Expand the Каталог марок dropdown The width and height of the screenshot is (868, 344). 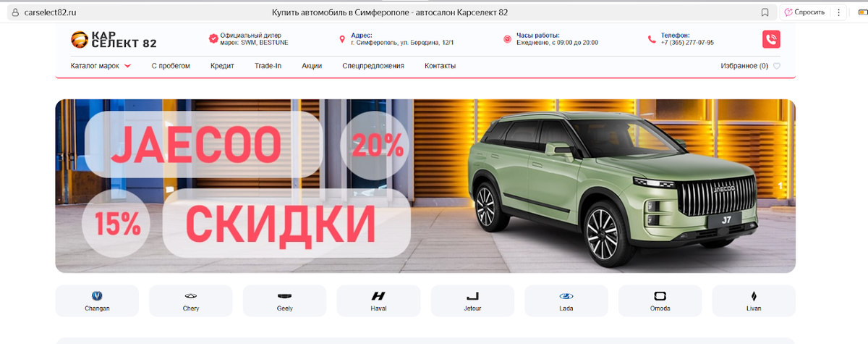point(101,66)
